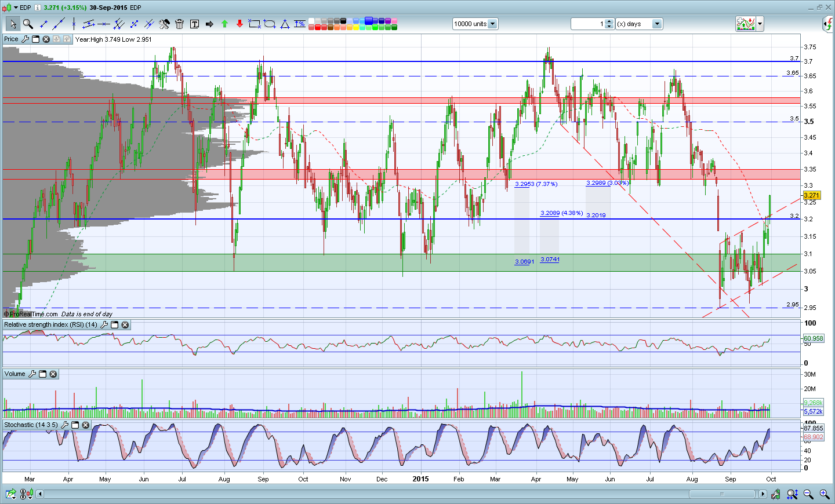This screenshot has height=504, width=835.
Task: Choose the green up arrow marker tool
Action: (224, 24)
